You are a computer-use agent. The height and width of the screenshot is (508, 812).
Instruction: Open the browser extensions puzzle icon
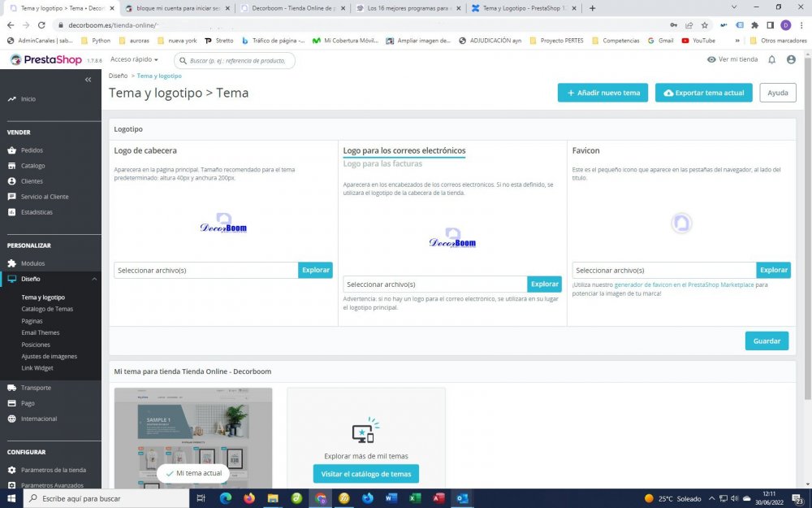click(755, 25)
